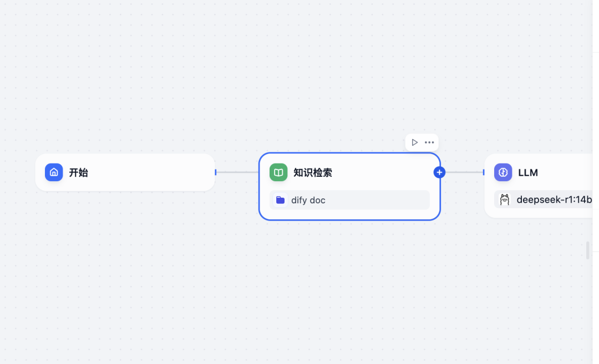Click the right-edge scrollbar thumb
Screen dimensions: 599x364
(587, 251)
